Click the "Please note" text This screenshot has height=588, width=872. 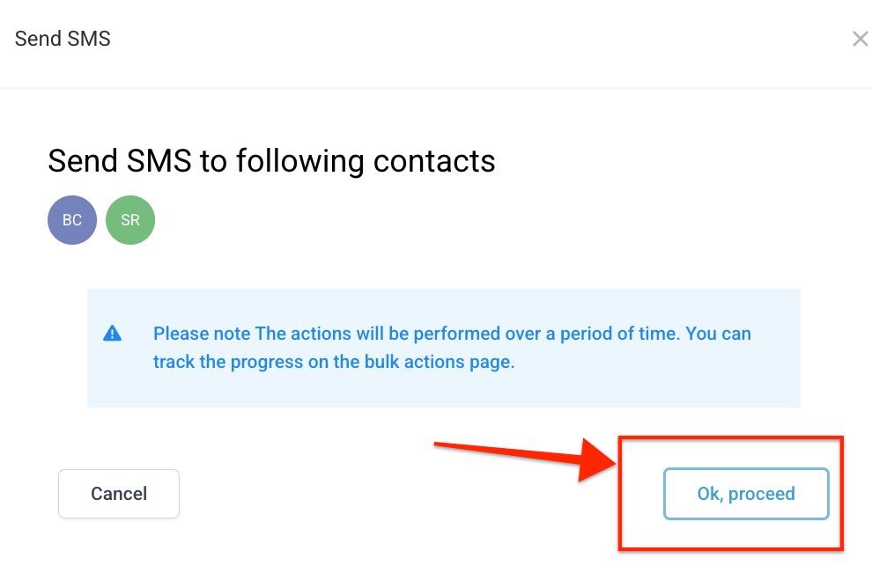pos(202,334)
